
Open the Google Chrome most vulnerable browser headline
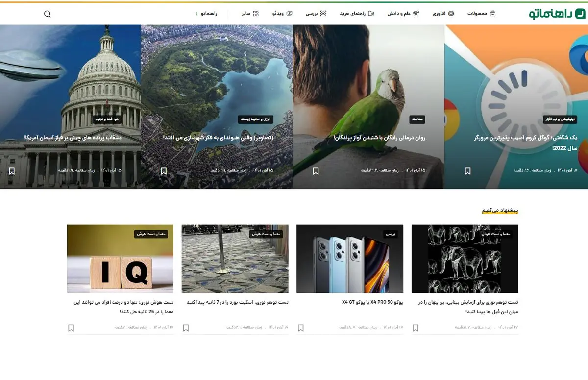(x=526, y=142)
